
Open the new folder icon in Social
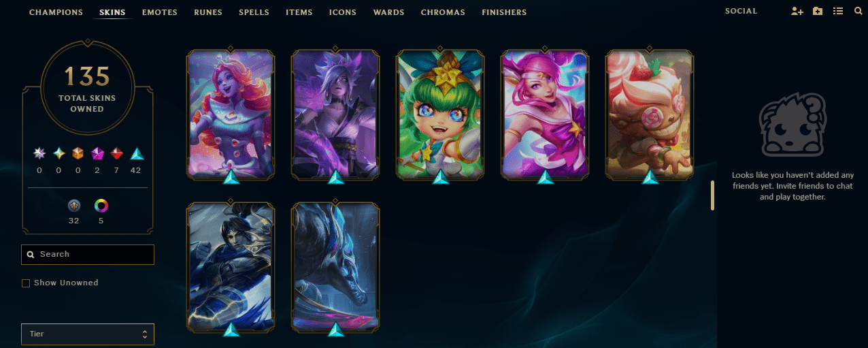click(818, 12)
